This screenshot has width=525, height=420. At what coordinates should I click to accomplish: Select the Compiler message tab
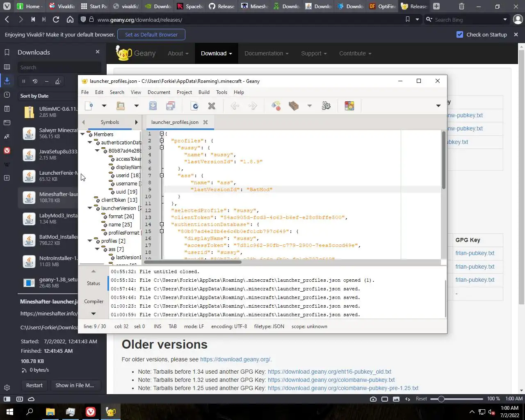click(x=94, y=301)
